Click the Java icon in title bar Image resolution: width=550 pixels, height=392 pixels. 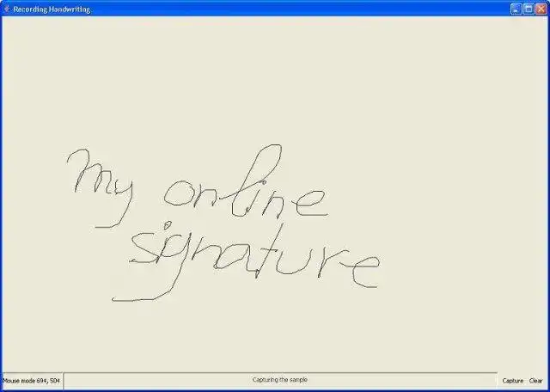[6, 9]
